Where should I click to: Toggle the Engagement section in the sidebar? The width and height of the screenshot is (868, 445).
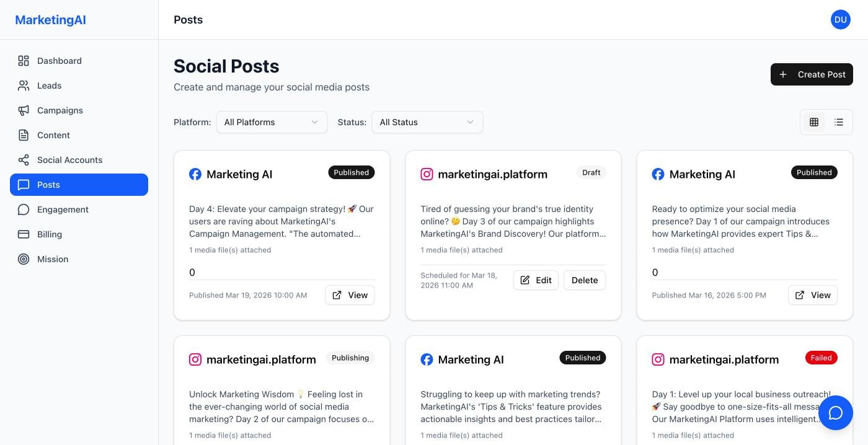click(63, 209)
